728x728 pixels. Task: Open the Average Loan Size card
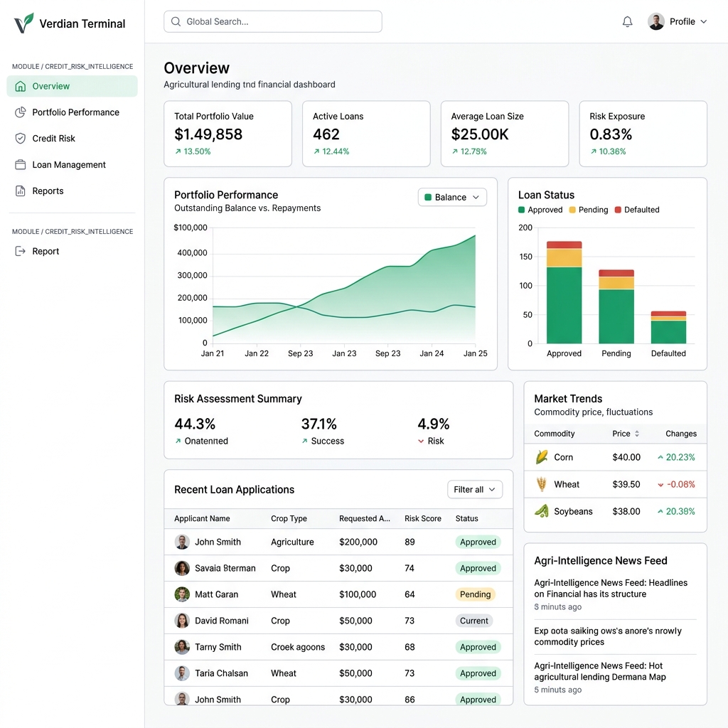coord(505,134)
